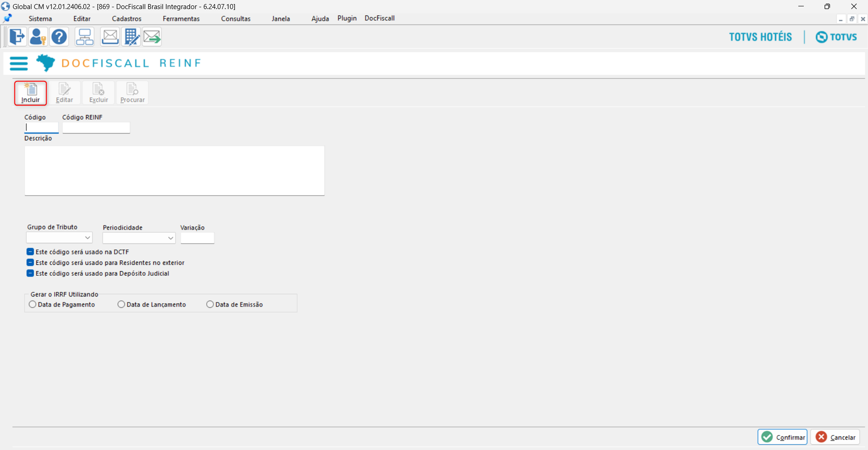Screen dimensions: 868x450
Task: Toggle 'usado para Residentes no exterior' checkbox
Action: 30,263
